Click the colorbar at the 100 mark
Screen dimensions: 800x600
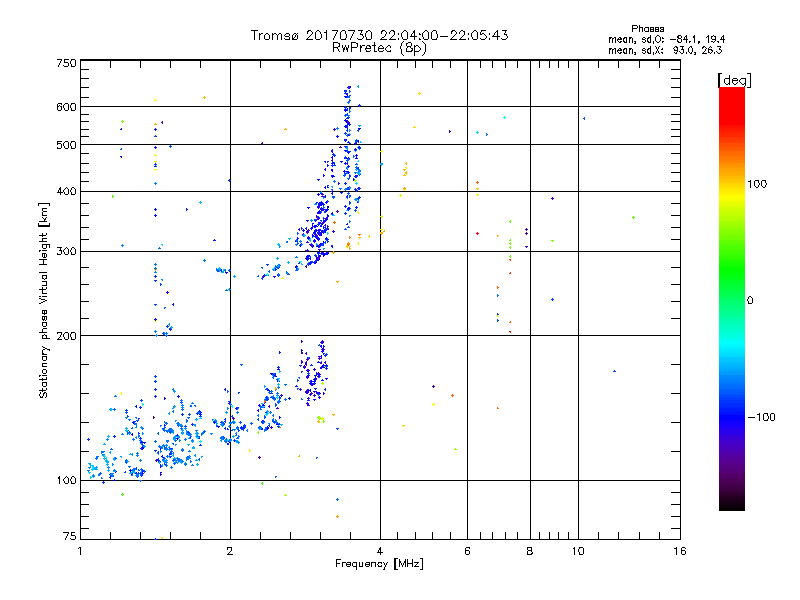pos(732,184)
